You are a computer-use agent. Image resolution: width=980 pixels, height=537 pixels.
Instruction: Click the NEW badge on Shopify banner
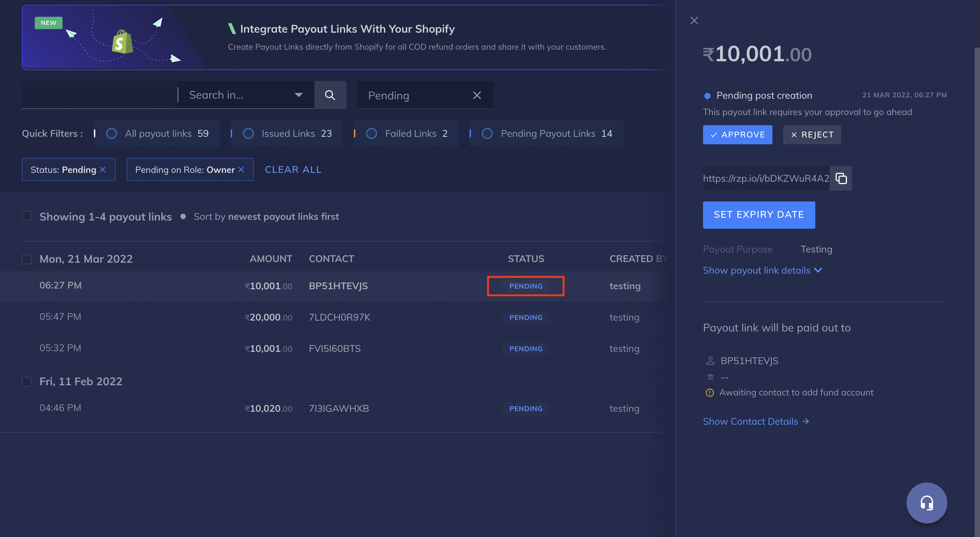pos(49,23)
